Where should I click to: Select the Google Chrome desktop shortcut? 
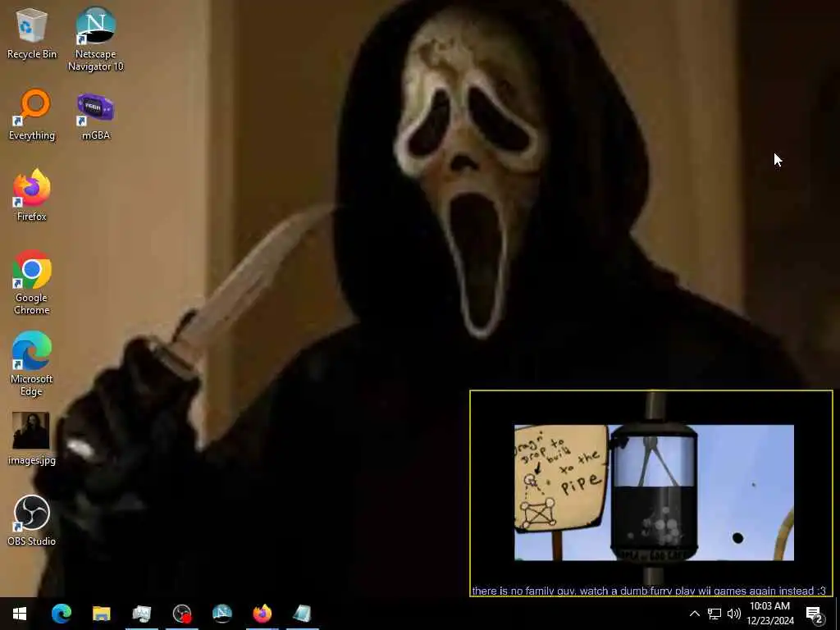coord(32,282)
